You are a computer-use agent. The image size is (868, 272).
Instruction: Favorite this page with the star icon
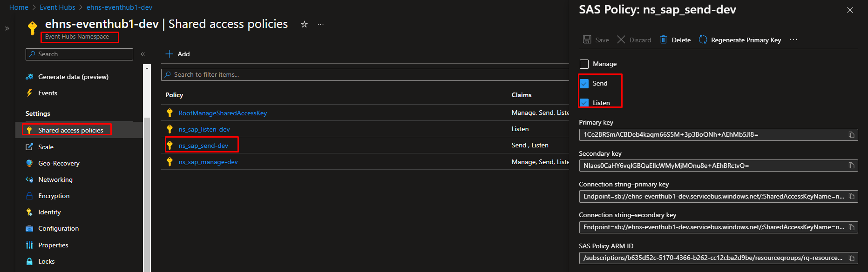[x=304, y=24]
